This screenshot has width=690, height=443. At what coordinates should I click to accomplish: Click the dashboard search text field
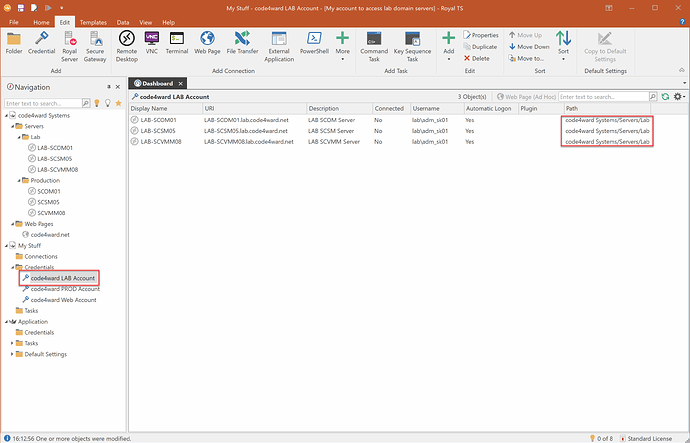click(612, 96)
